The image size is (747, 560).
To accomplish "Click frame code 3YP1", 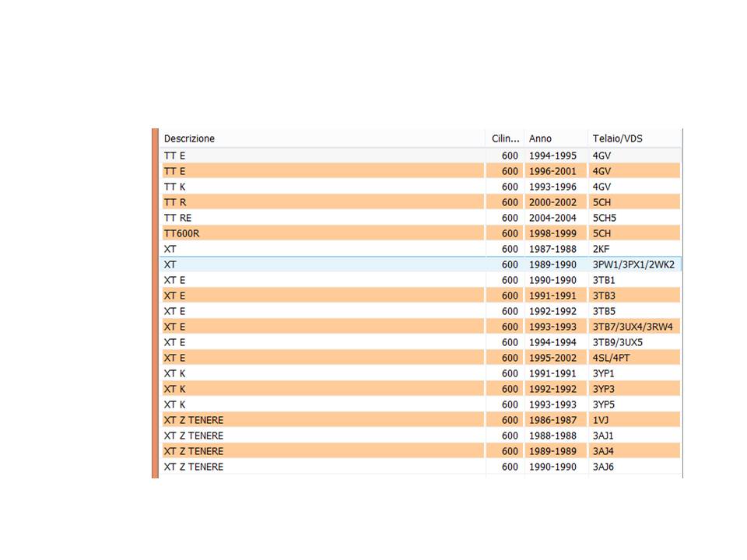I will pos(604,374).
